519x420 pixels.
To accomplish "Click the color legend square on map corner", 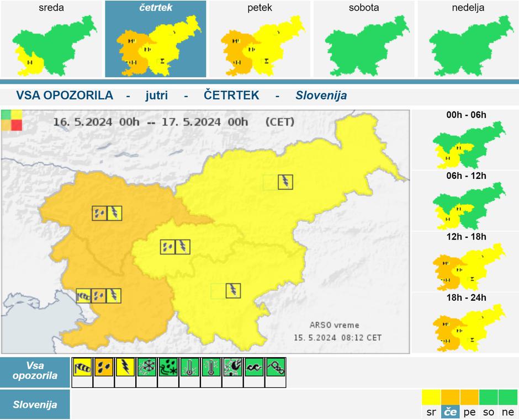I will pyautogui.click(x=12, y=120).
